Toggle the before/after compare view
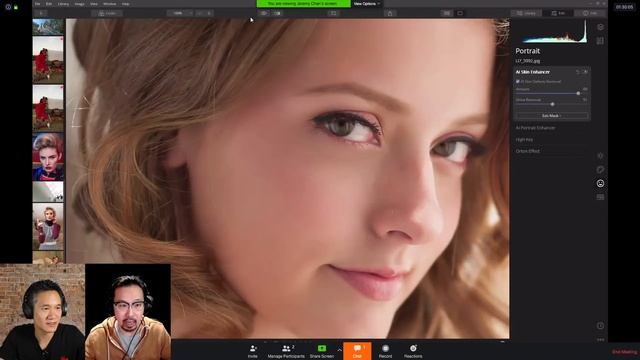This screenshot has height=360, width=640. 277,13
